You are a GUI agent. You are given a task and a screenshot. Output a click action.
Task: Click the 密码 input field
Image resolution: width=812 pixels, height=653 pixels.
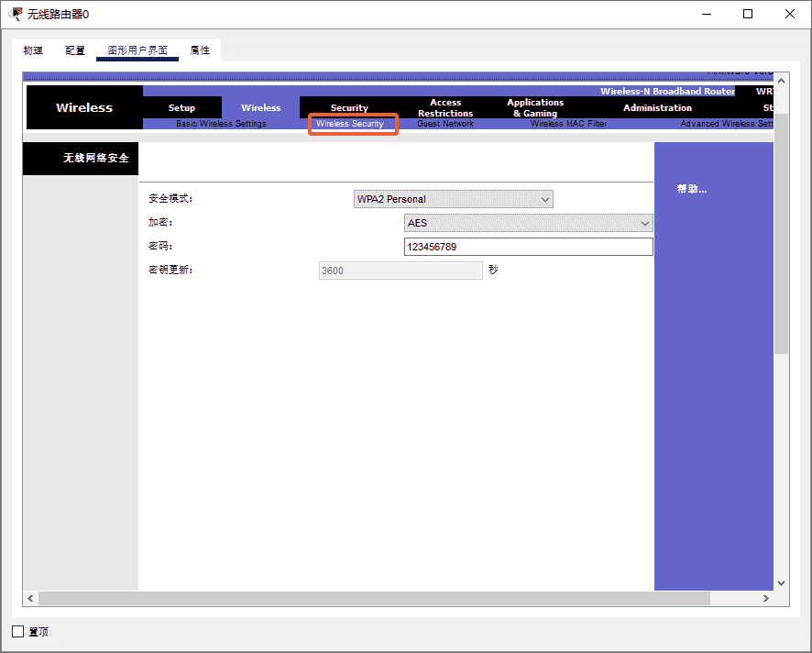tap(528, 247)
